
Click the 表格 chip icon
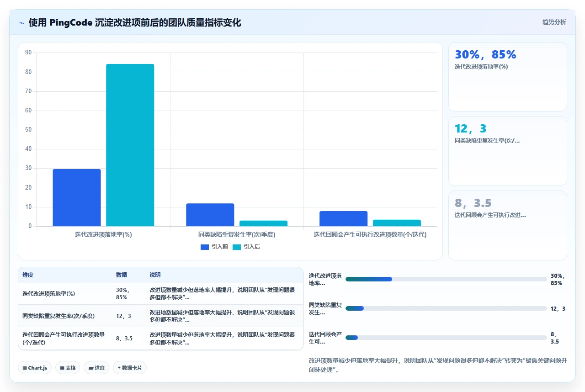tap(62, 368)
